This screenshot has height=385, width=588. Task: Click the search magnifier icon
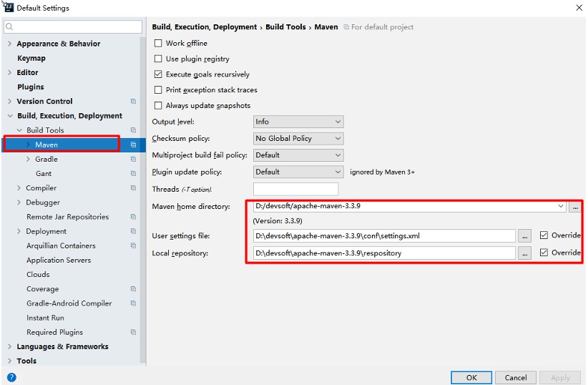click(x=9, y=26)
